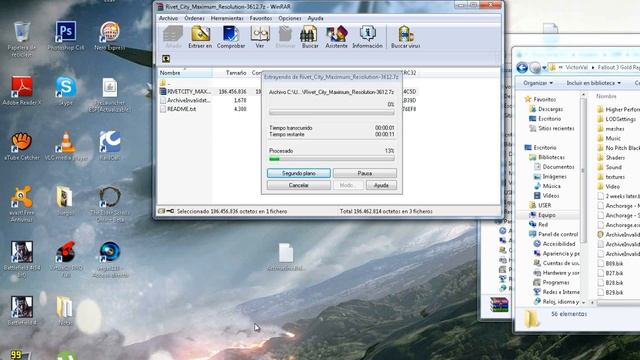The image size is (640, 360).
Task: Open the Papelera de reciclaje icon
Action: tap(22, 39)
